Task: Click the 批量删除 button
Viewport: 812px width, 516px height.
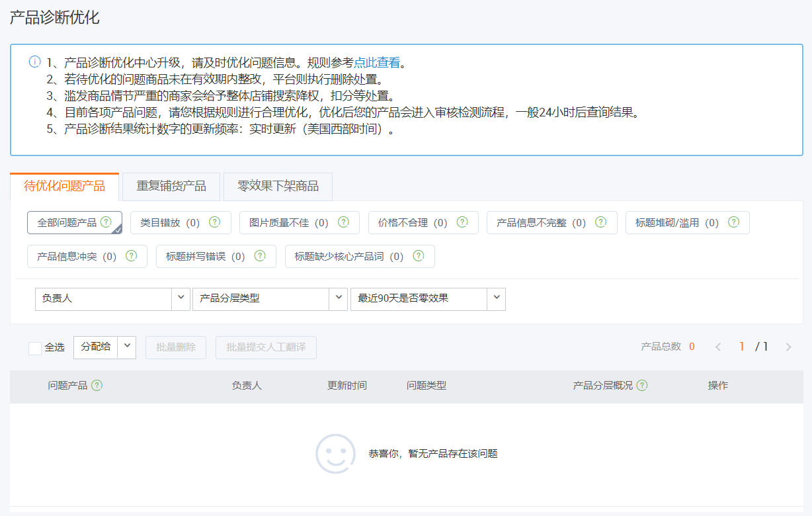Action: click(175, 347)
